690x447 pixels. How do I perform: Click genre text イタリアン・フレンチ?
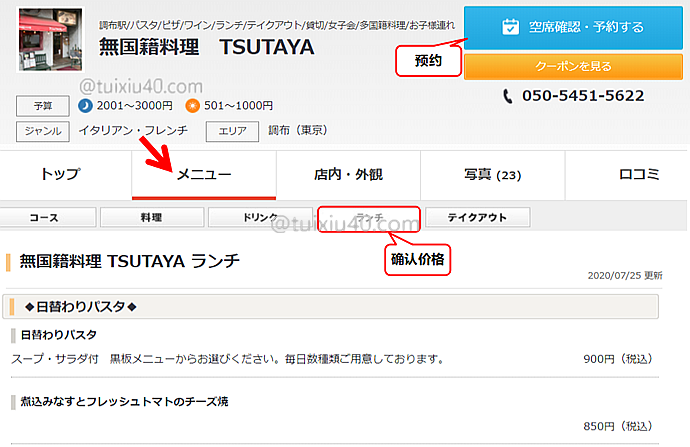pyautogui.click(x=133, y=130)
